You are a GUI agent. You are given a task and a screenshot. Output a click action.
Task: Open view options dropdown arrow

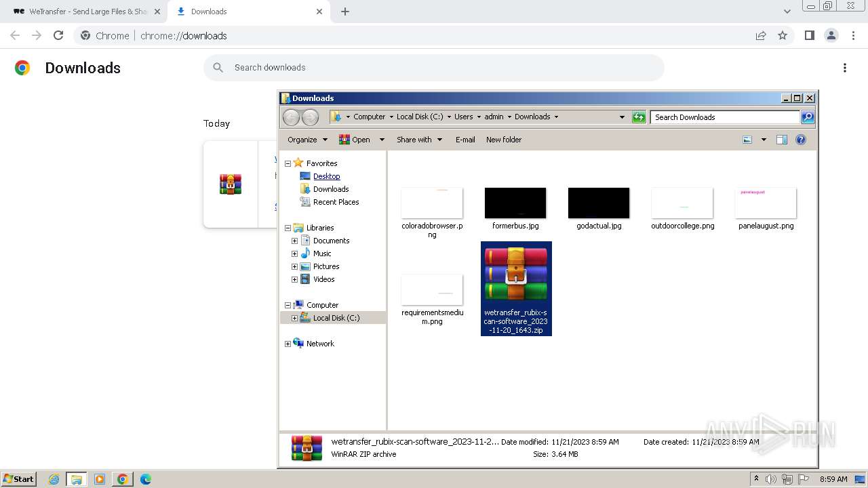point(764,140)
